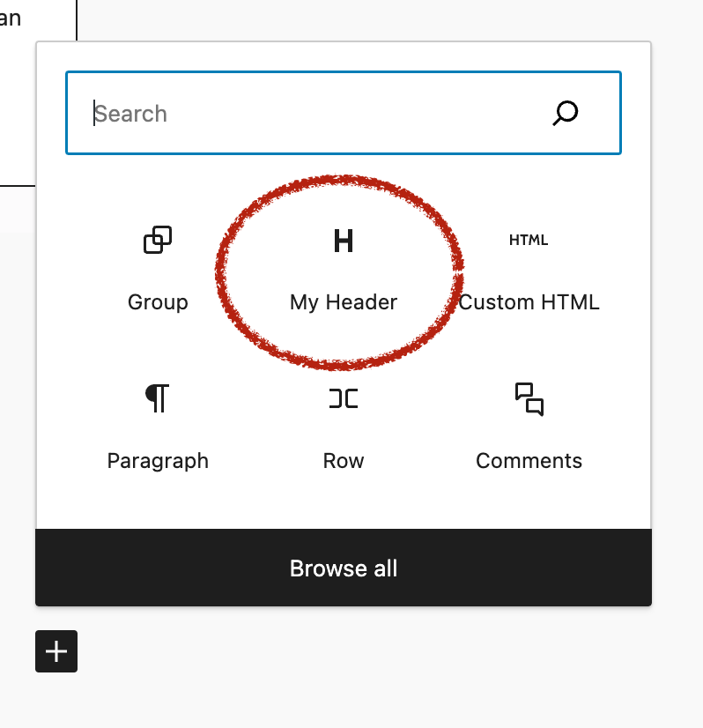Click the bold H heading icon

point(344,241)
